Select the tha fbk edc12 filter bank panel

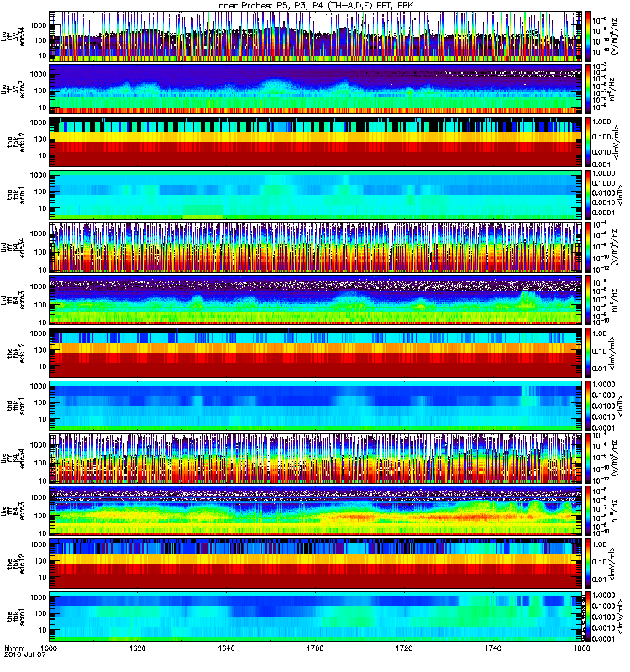click(316, 142)
